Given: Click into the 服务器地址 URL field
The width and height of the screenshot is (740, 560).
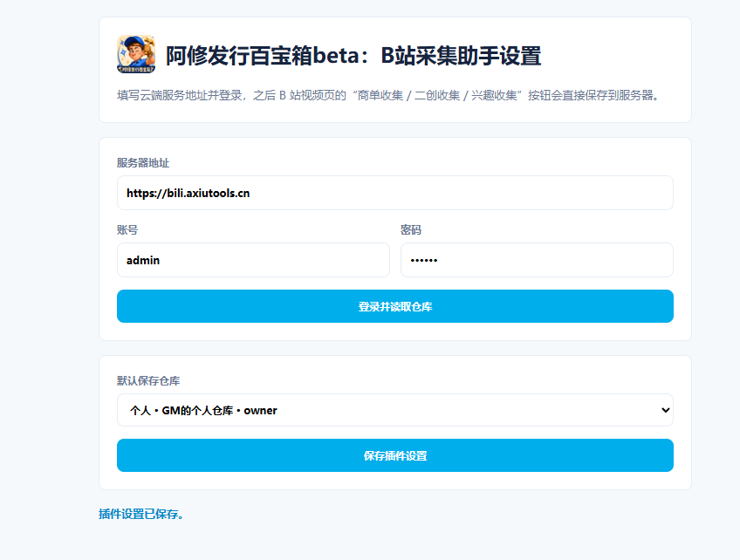Looking at the screenshot, I should [395, 193].
